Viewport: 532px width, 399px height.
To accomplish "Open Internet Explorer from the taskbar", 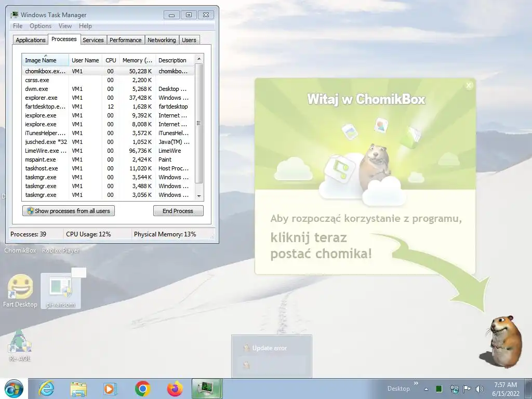I will 46,389.
